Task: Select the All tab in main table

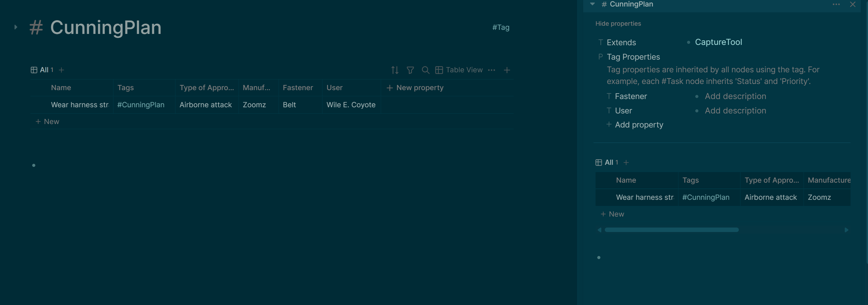Action: pyautogui.click(x=44, y=70)
